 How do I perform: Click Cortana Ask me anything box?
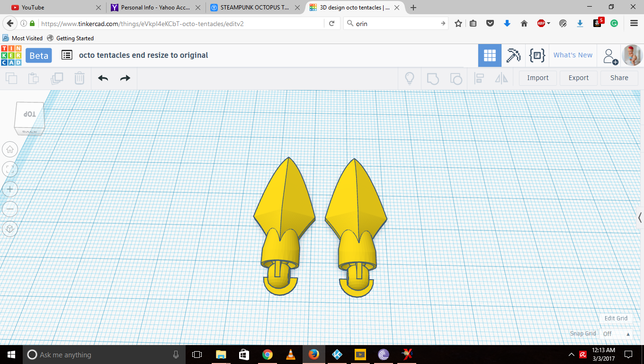105,354
